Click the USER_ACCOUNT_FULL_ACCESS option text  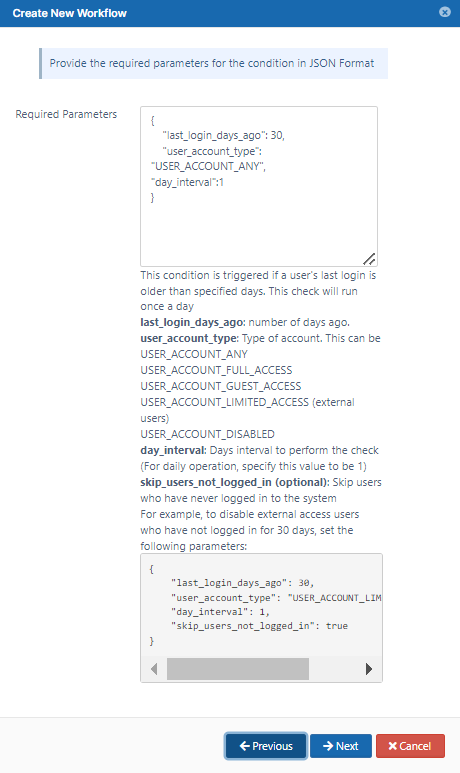[x=216, y=370]
